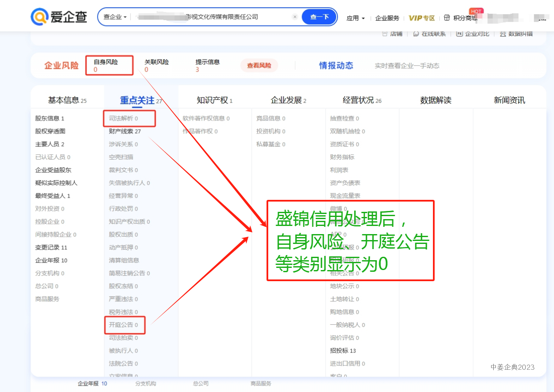The height and width of the screenshot is (392, 554).
Task: Click 投资机构 0 item
Action: (x=271, y=131)
